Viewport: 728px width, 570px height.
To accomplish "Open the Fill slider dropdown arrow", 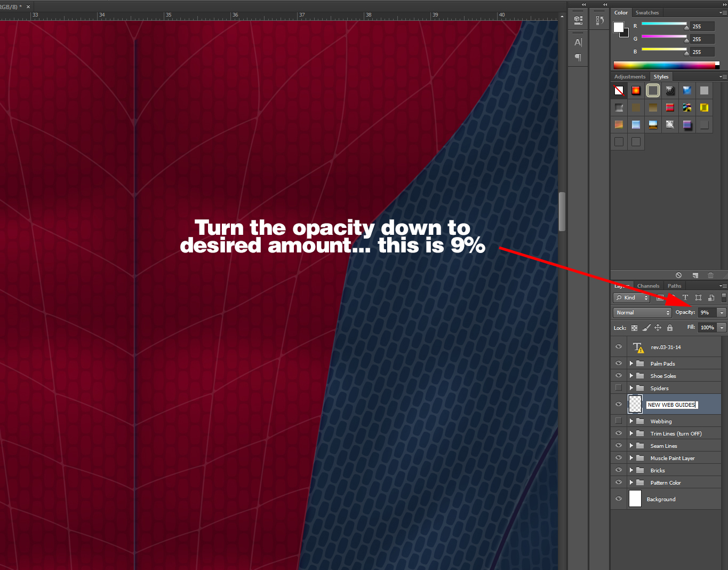I will pos(722,328).
